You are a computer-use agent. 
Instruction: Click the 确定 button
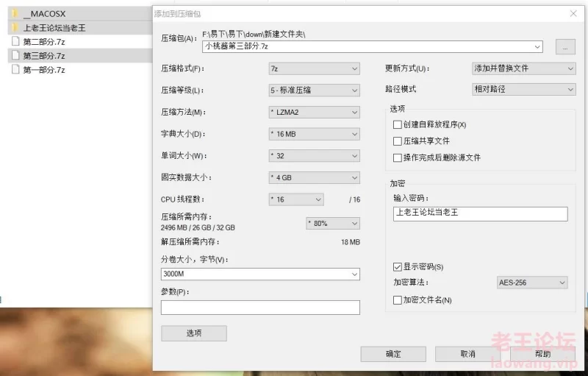click(x=393, y=354)
